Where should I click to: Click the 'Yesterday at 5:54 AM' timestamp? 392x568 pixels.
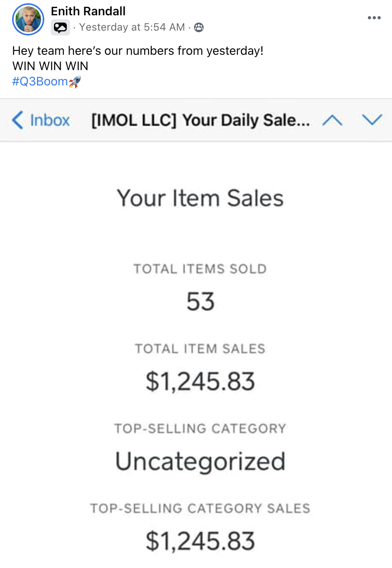[132, 27]
